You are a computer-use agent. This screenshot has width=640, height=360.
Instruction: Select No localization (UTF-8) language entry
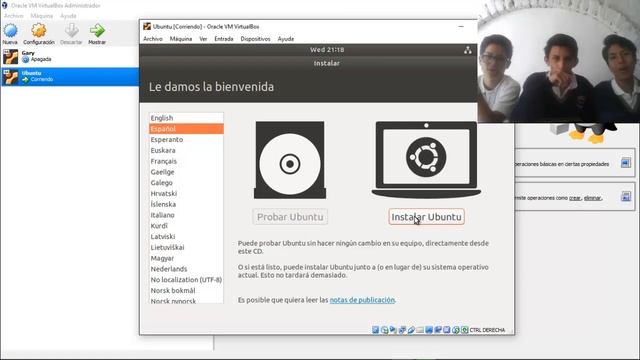186,280
